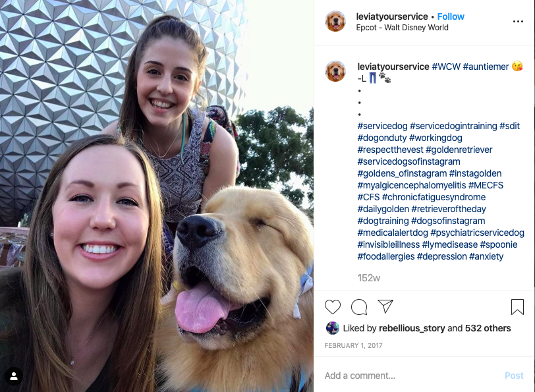Visit the #goldenretriever hashtag page

click(459, 150)
